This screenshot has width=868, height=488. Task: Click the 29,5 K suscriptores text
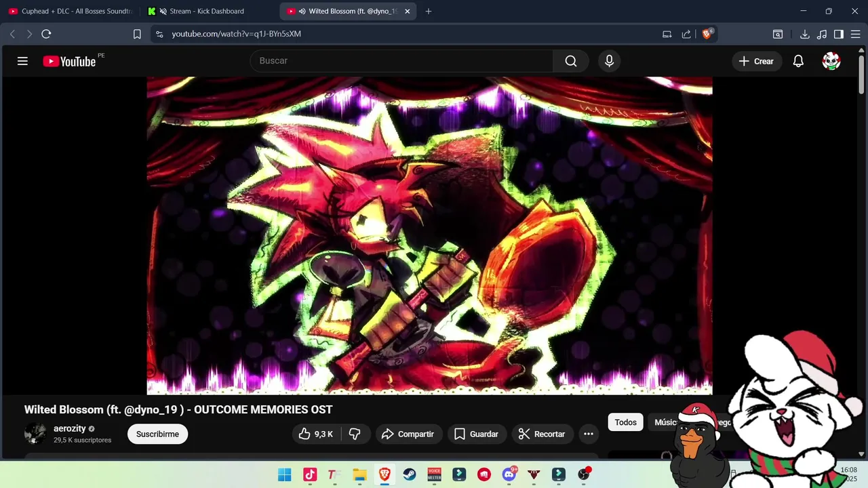(x=82, y=440)
